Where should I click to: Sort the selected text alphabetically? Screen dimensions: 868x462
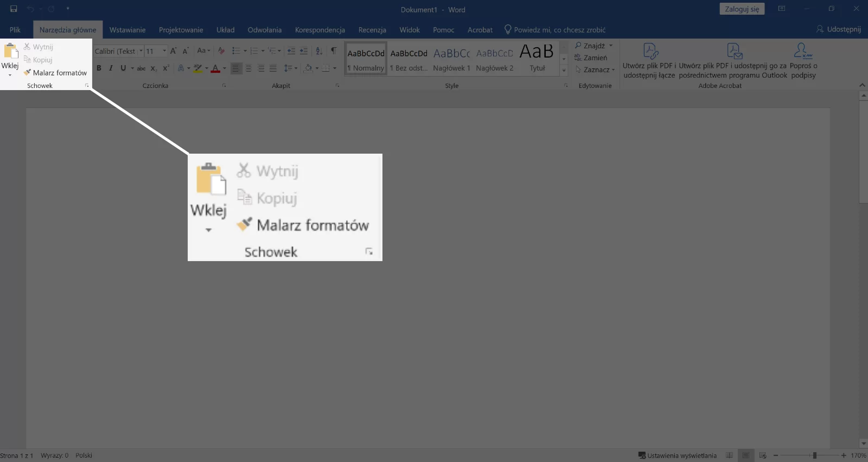pyautogui.click(x=319, y=51)
